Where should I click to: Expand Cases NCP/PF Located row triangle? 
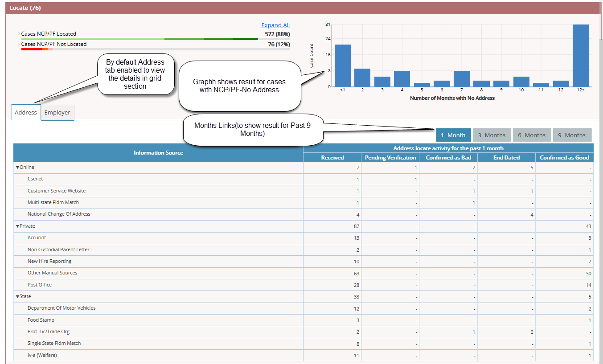pos(19,34)
